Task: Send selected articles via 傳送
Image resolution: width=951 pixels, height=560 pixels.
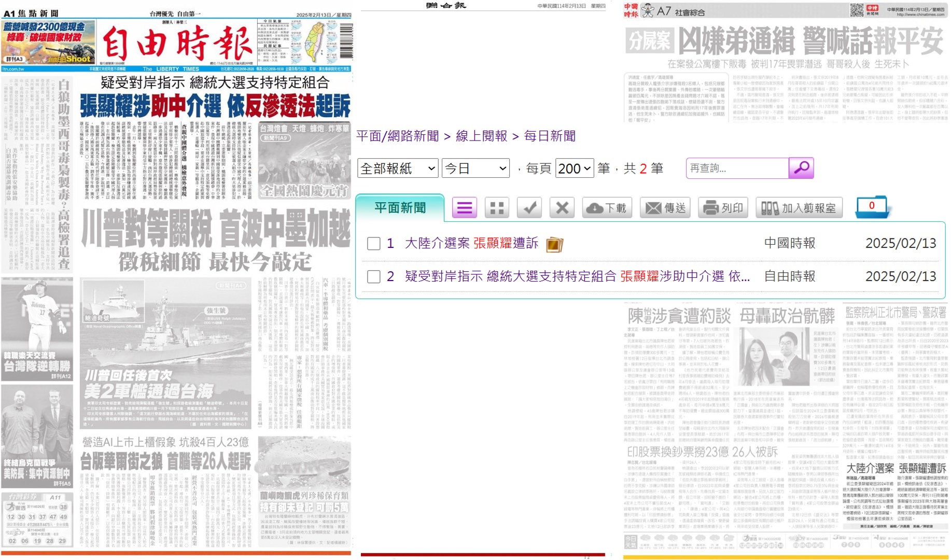Action: pos(665,208)
